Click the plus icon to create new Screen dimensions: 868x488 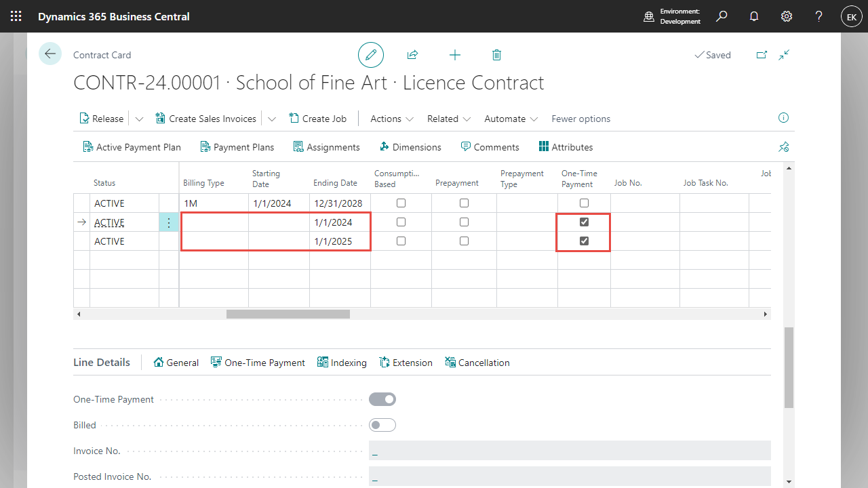tap(455, 55)
